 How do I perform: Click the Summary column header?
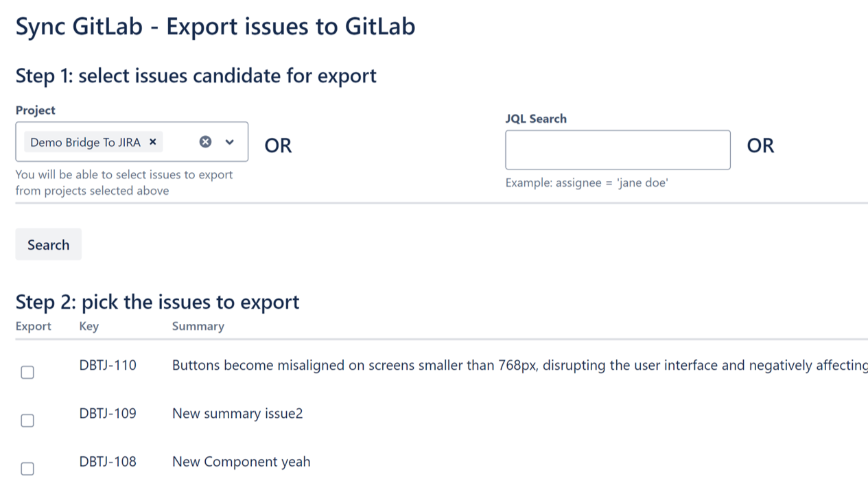pyautogui.click(x=198, y=326)
